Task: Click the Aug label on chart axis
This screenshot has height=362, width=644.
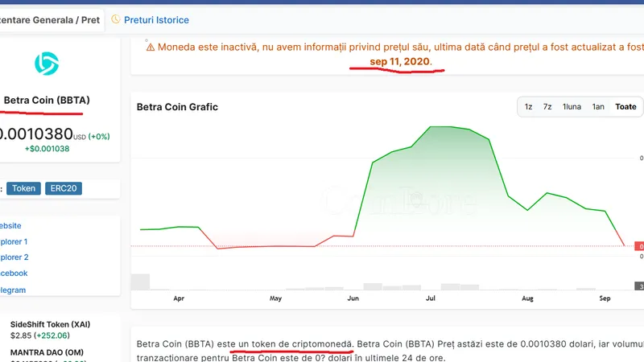Action: click(527, 298)
